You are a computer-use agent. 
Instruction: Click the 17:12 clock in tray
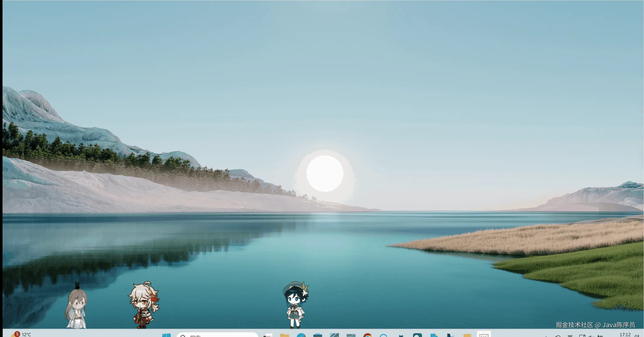[625, 335]
